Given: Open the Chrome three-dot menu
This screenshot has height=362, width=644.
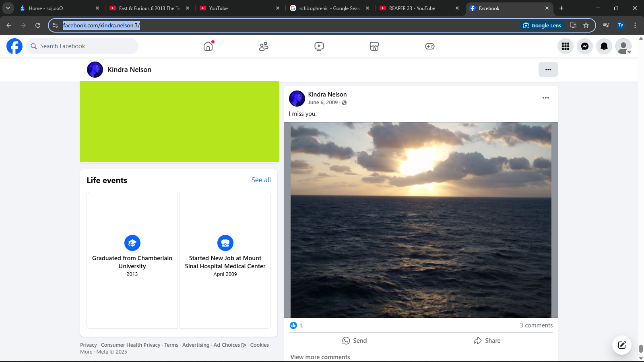Looking at the screenshot, I should coord(635,25).
